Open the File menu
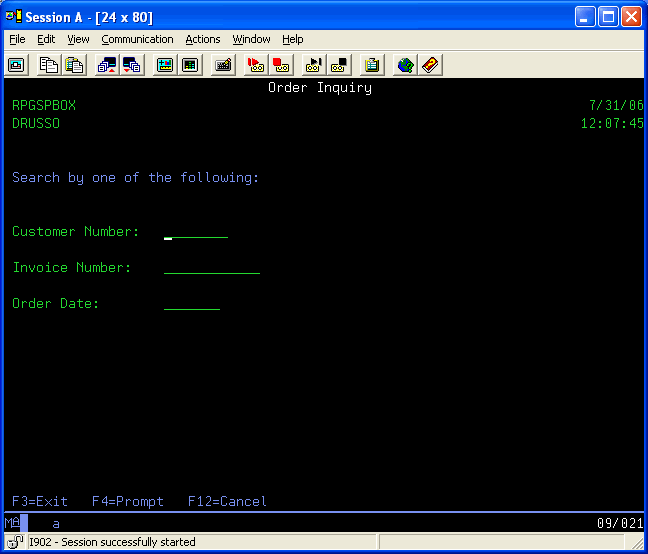 17,39
